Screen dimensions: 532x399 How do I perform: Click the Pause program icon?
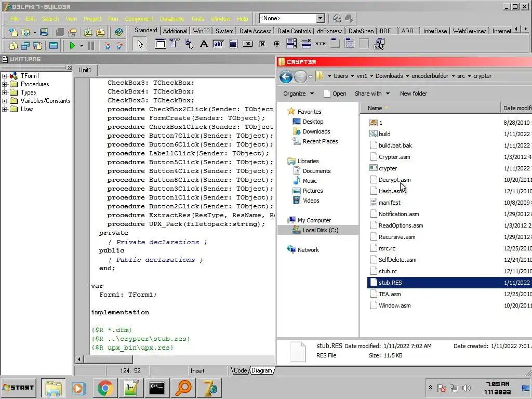pyautogui.click(x=90, y=46)
